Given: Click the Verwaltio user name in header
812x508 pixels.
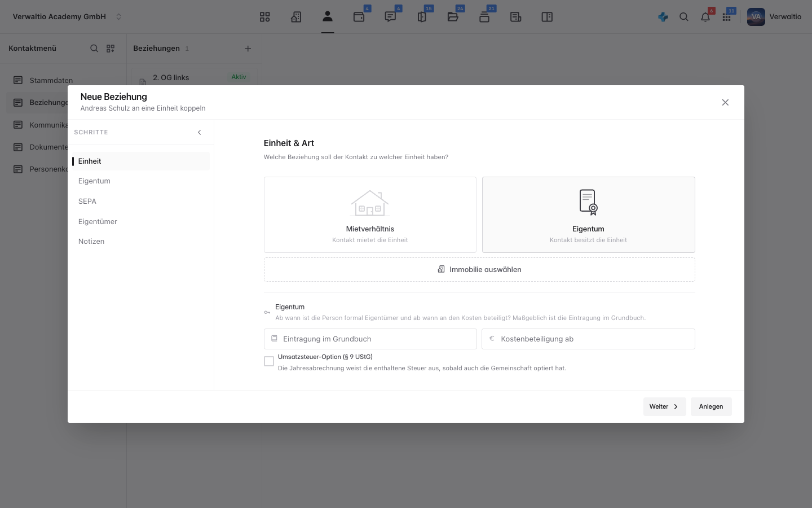Looking at the screenshot, I should point(785,17).
